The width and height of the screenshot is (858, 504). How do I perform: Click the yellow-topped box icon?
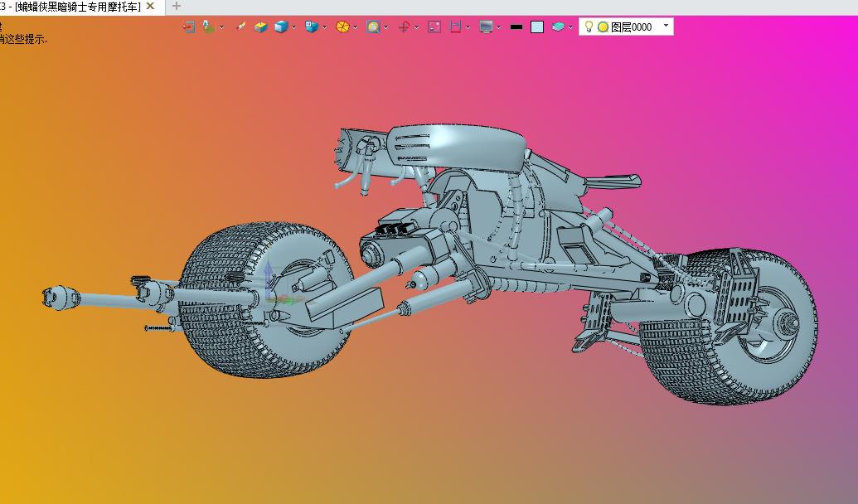pos(260,27)
